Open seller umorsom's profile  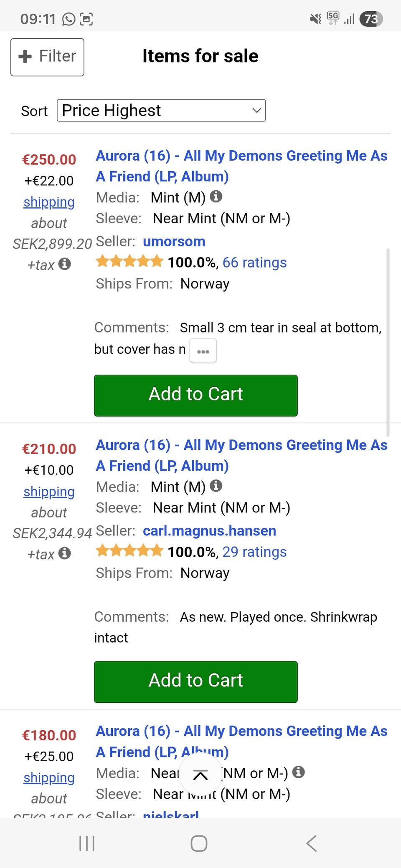(x=174, y=242)
